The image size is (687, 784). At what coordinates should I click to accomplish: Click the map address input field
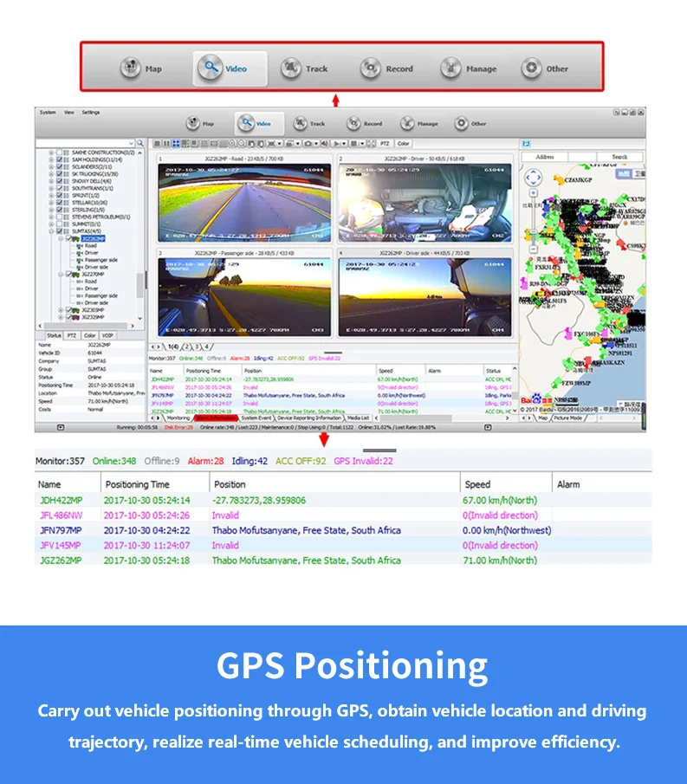pyautogui.click(x=581, y=157)
